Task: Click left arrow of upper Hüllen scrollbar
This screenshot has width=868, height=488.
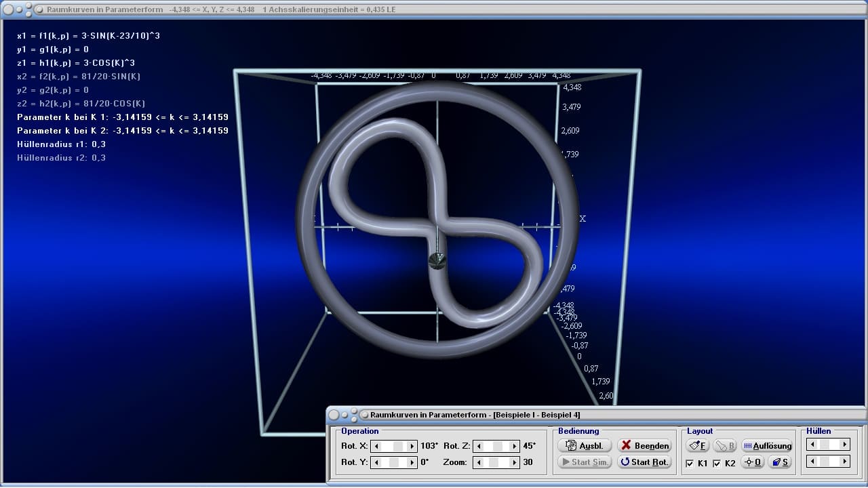Action: [x=811, y=445]
